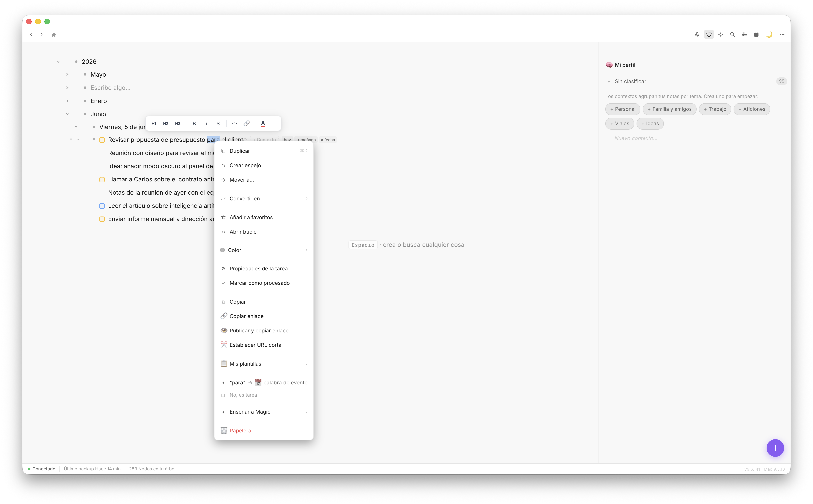Screen dimensions: 813x504
Task: Toggle the brain profile panel icon
Action: (x=709, y=34)
